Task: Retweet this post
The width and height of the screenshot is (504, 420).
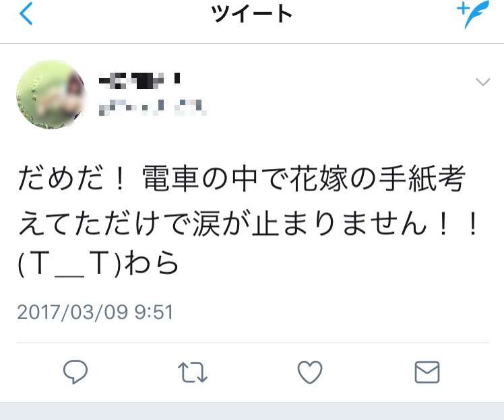Action: click(193, 372)
